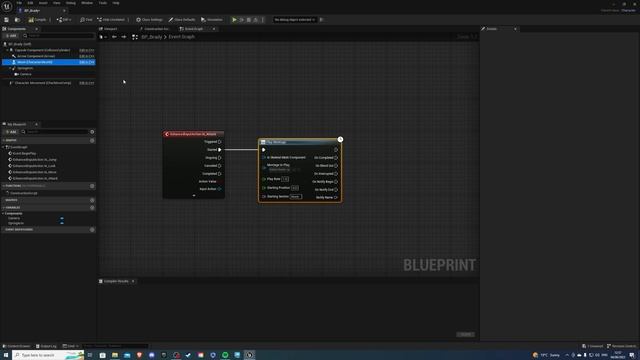Toggle Hide Unrelated in the toolbar
The width and height of the screenshot is (640, 360).
coord(111,20)
